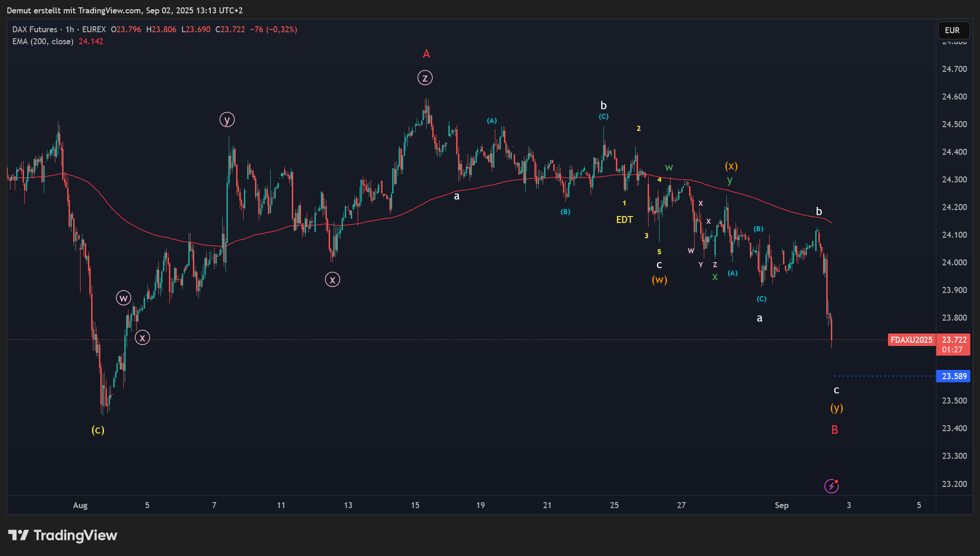Select the orange (y) target label

836,408
